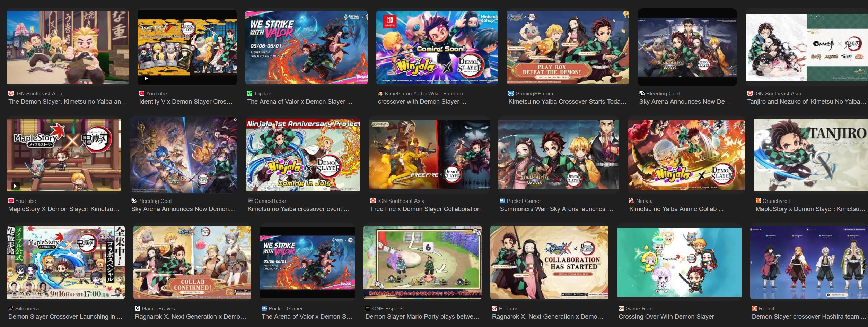Viewport: 868px width, 327px height.
Task: Click the GamerBraves source label
Action: 158,308
